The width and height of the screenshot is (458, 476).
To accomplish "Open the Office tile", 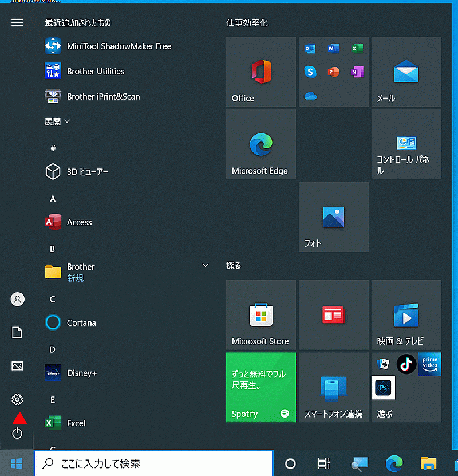I will pos(261,72).
